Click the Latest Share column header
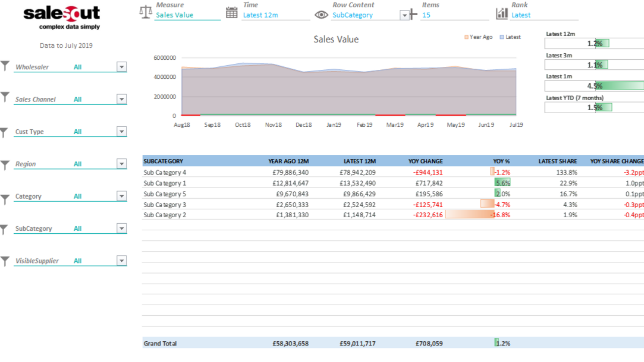This screenshot has height=362, width=644. click(557, 161)
